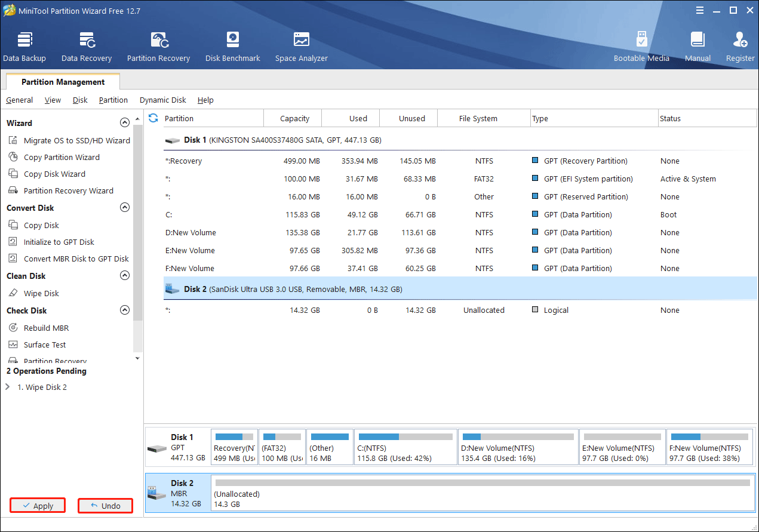Screen dimensions: 759x532
Task: Select Copy Disk under Convert Disk
Action: pyautogui.click(x=34, y=225)
